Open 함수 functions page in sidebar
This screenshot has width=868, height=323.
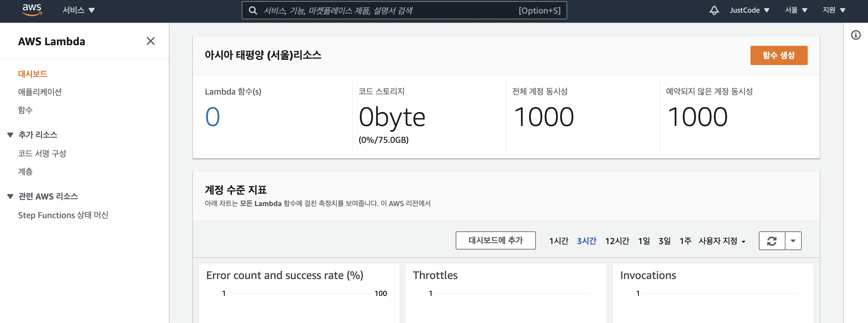25,110
